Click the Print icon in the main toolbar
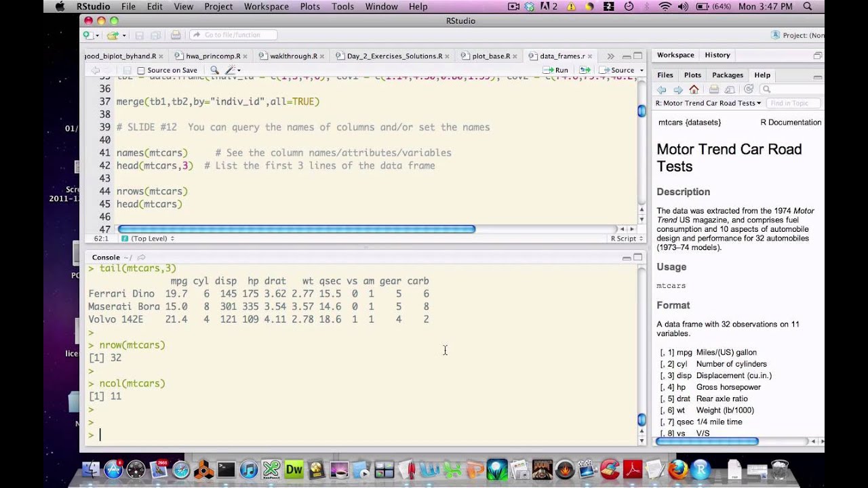The image size is (868, 488). click(176, 35)
